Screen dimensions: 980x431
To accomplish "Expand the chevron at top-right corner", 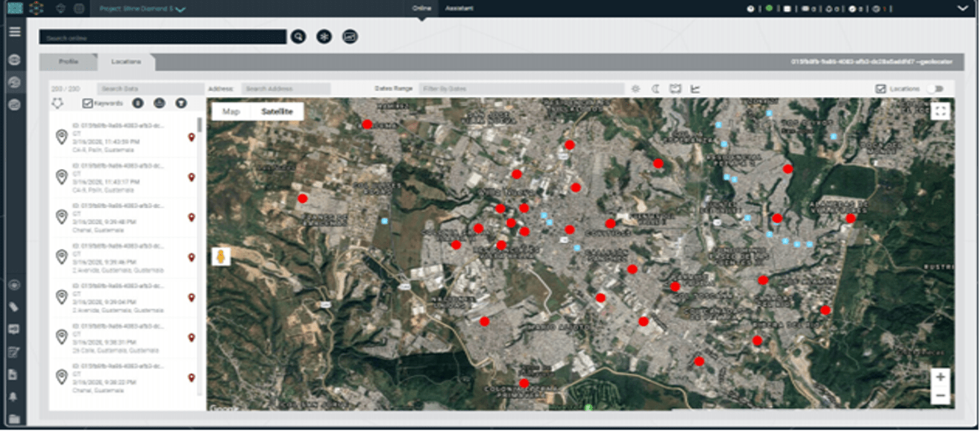I will [961, 9].
